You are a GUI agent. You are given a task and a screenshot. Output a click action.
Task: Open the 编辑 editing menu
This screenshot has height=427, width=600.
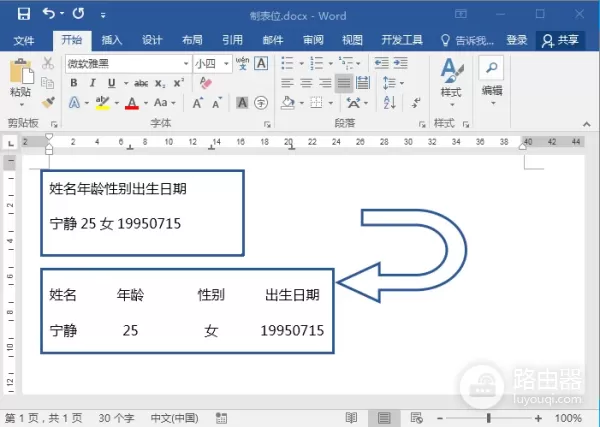tap(492, 81)
